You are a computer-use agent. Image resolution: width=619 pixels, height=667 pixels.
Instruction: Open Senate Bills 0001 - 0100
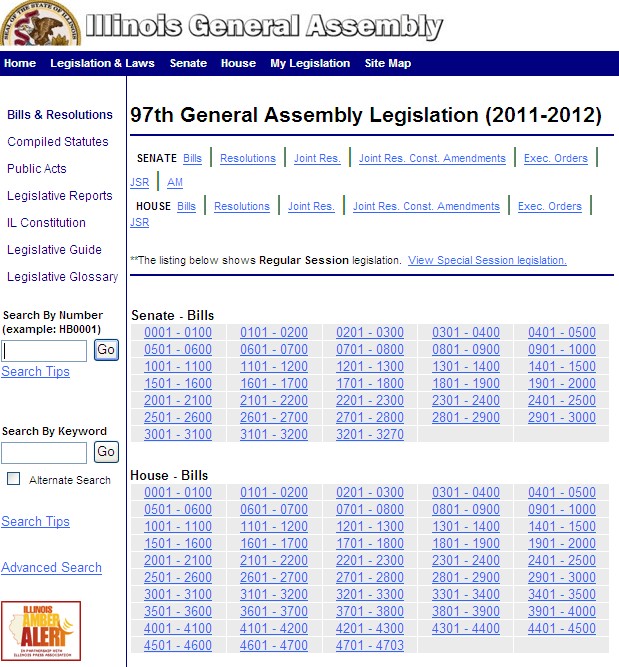(x=178, y=333)
